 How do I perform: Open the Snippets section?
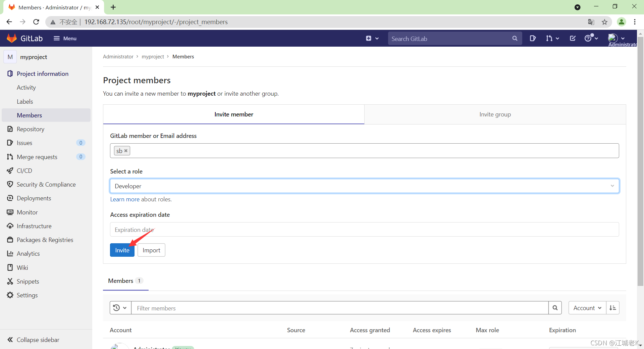coord(28,281)
